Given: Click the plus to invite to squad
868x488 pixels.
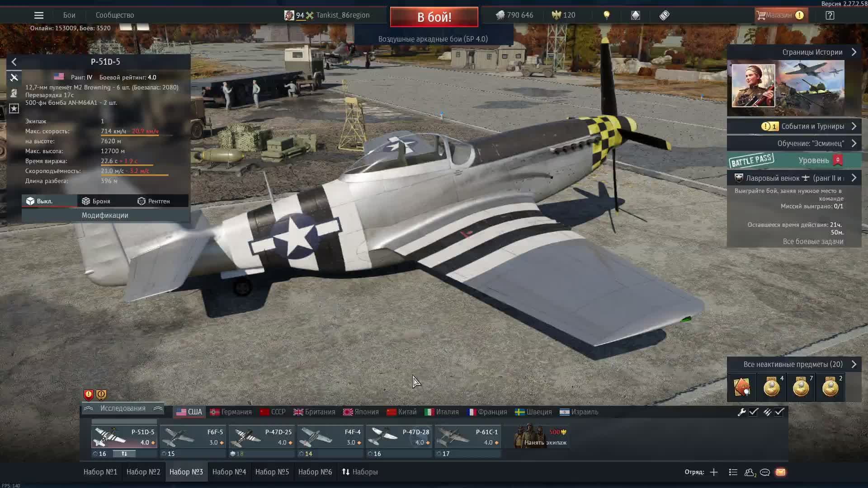Looking at the screenshot, I should 714,472.
